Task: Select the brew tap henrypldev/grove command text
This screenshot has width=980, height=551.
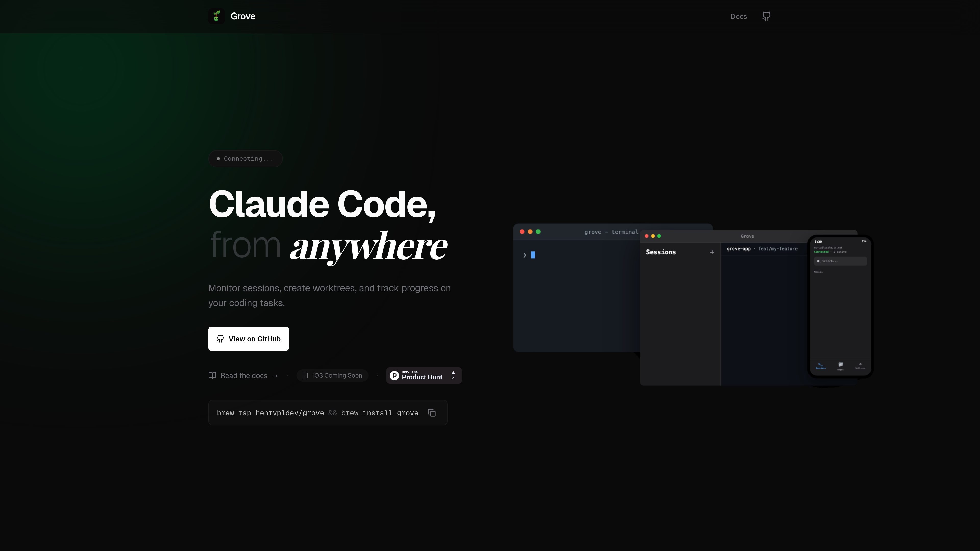Action: pos(271,413)
